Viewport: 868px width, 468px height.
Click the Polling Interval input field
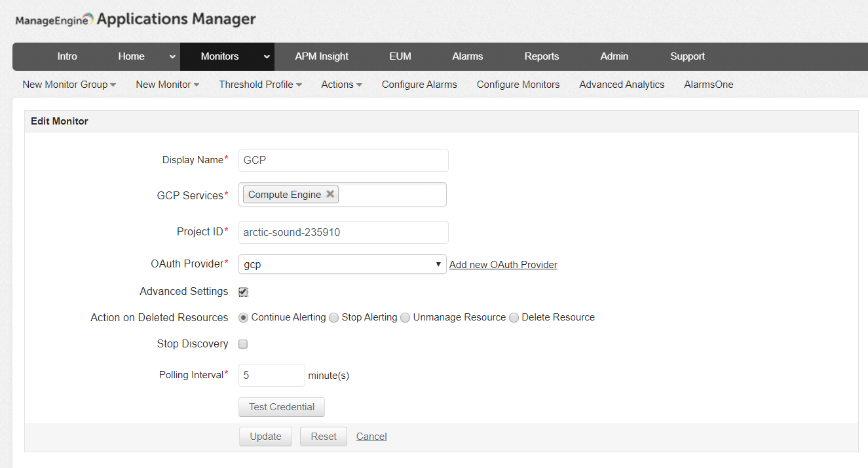click(272, 376)
